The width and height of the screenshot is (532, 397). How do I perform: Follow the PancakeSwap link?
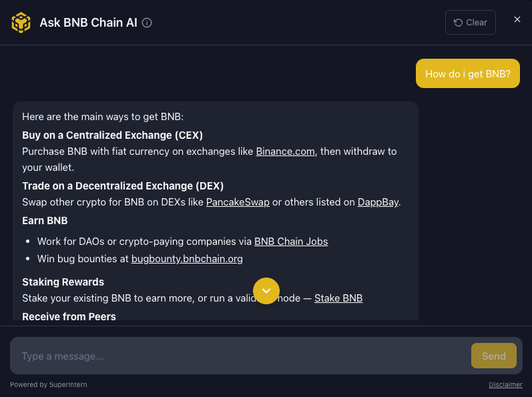[x=238, y=202]
